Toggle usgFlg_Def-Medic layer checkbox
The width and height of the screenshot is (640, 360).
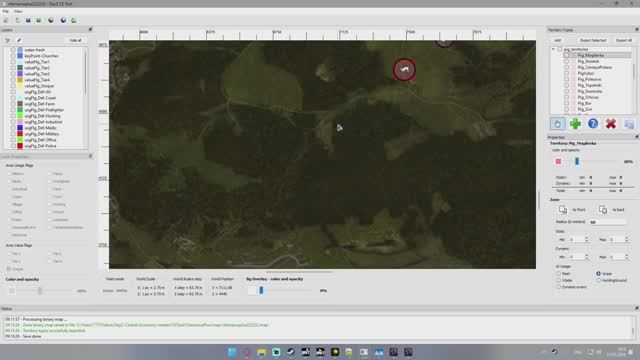(13, 128)
